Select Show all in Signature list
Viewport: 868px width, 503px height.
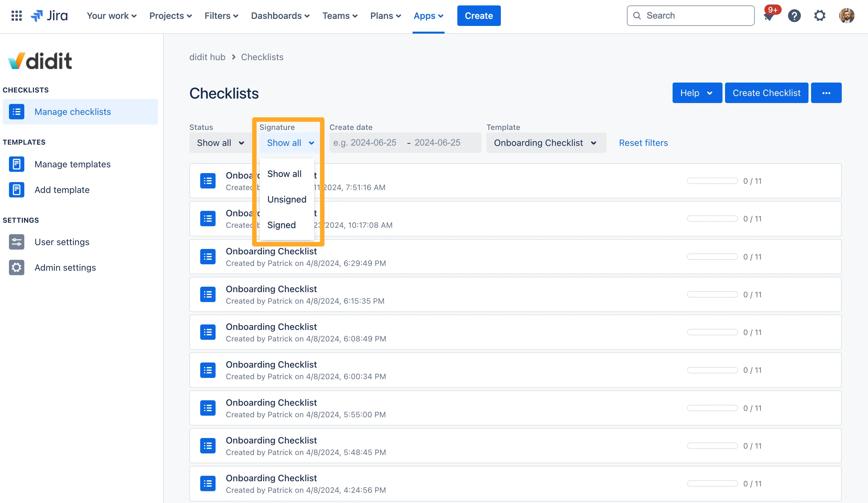click(x=287, y=174)
